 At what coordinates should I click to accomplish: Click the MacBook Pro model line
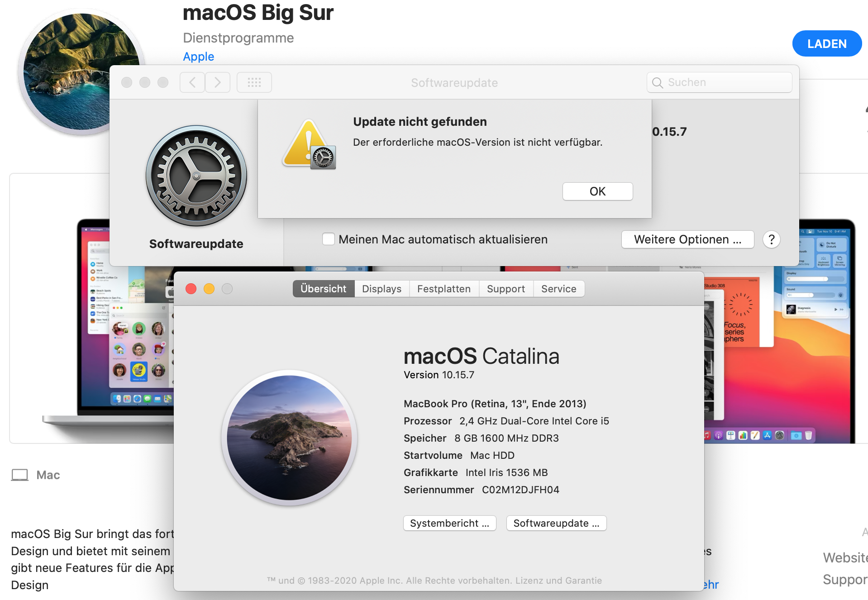pos(495,404)
